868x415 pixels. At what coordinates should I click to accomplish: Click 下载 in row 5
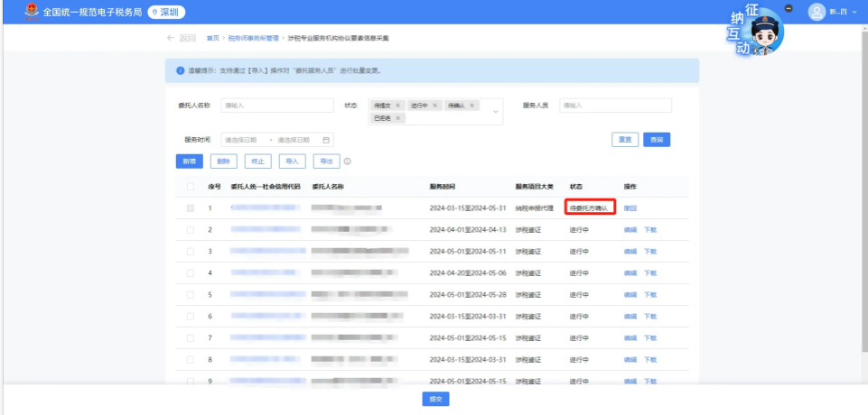click(x=650, y=294)
